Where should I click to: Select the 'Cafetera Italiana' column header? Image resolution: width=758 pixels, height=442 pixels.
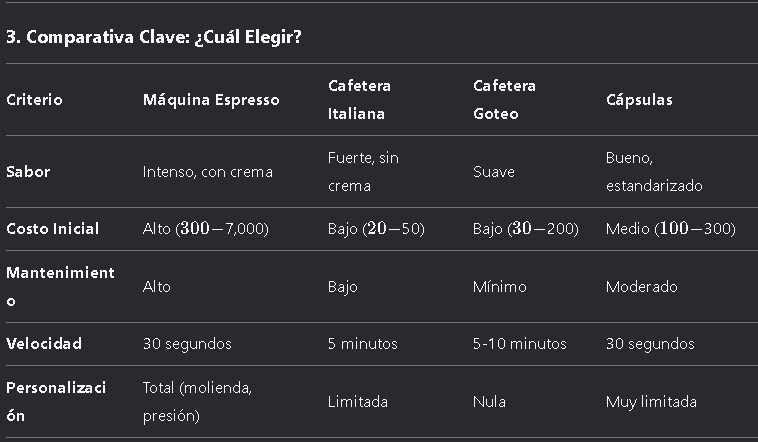359,100
